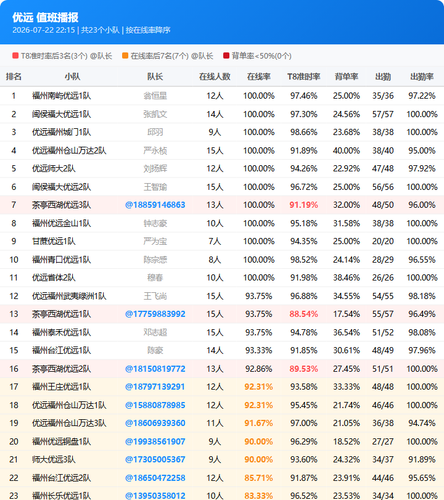
Task: Select team 福州南屿优远1队 in rank 1
Action: point(61,96)
